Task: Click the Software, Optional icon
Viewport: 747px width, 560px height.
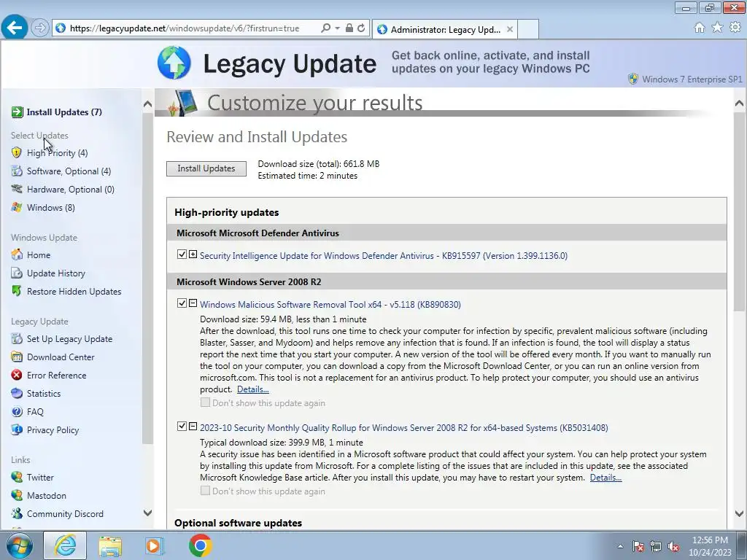Action: pyautogui.click(x=17, y=171)
